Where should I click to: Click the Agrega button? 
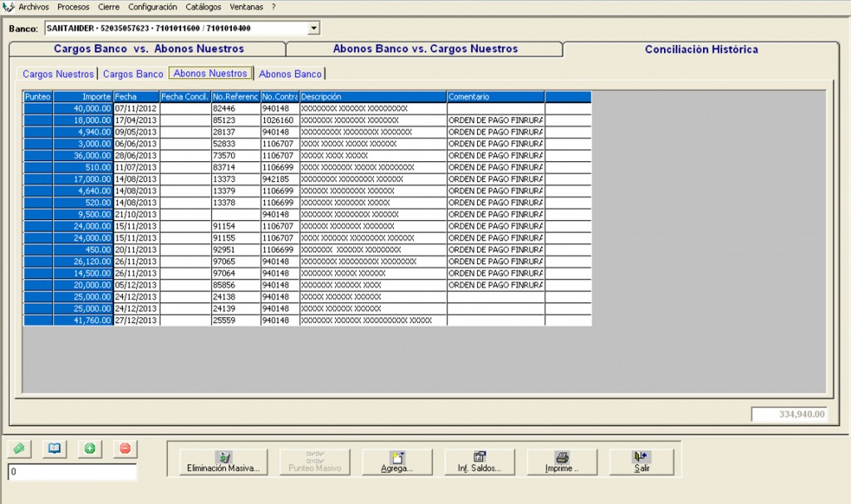pos(396,462)
